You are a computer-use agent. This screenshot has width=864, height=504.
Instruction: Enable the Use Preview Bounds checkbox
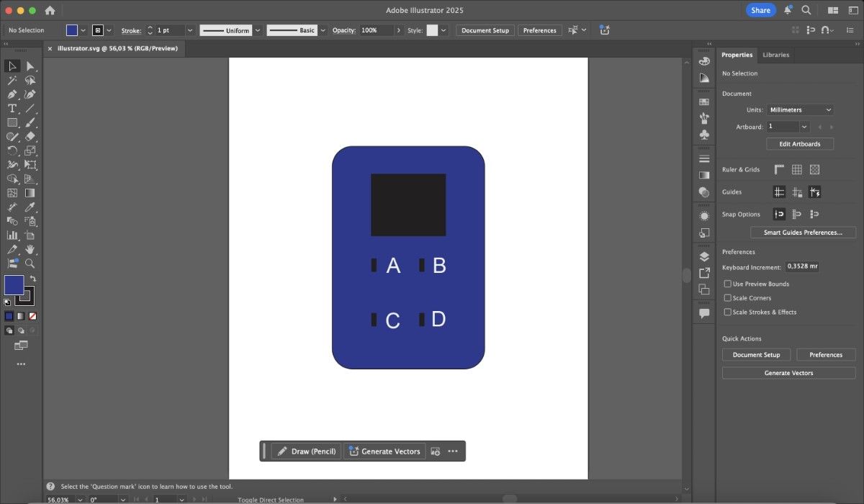(728, 284)
